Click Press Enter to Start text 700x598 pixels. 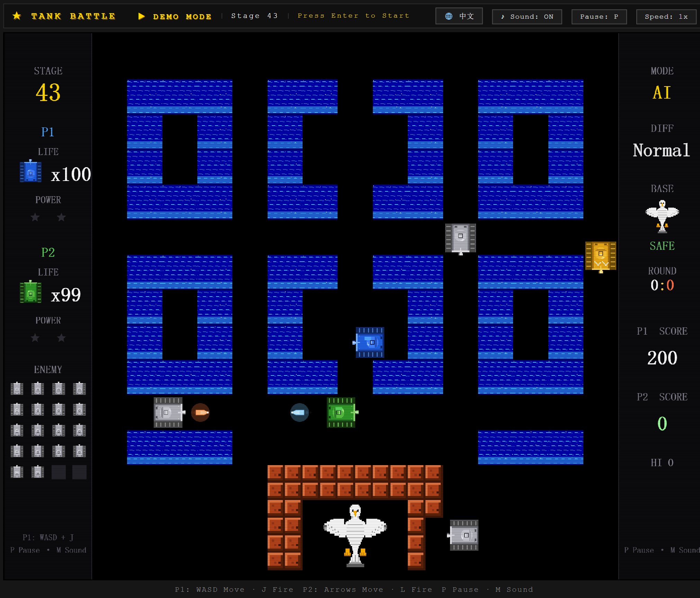coord(353,16)
